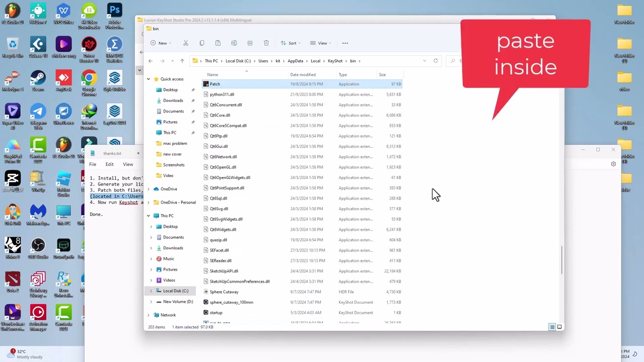Select Music under This PC

(x=169, y=259)
